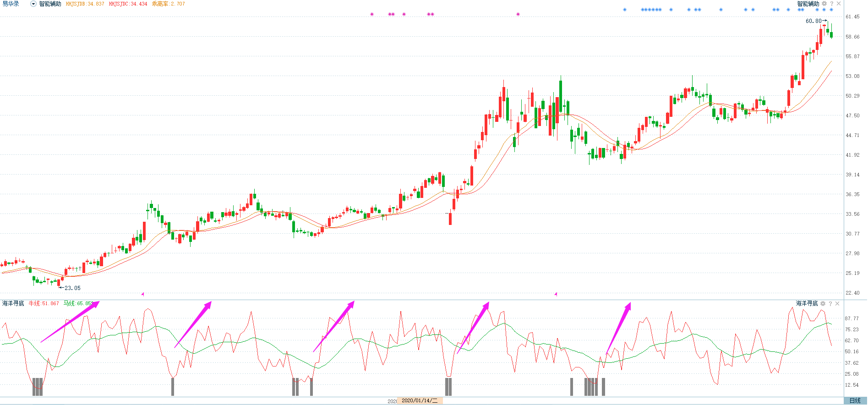
Task: Click the 50.16 indicator axis label
Action: click(x=852, y=352)
